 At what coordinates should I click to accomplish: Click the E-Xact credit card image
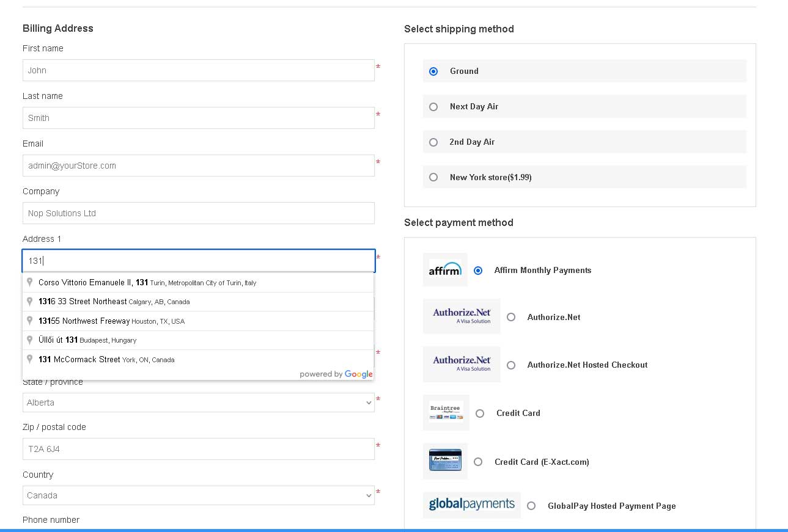point(445,461)
